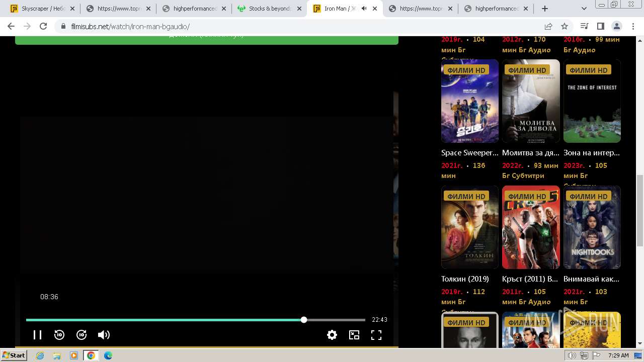
Task: Open Windows Start menu
Action: (14, 355)
